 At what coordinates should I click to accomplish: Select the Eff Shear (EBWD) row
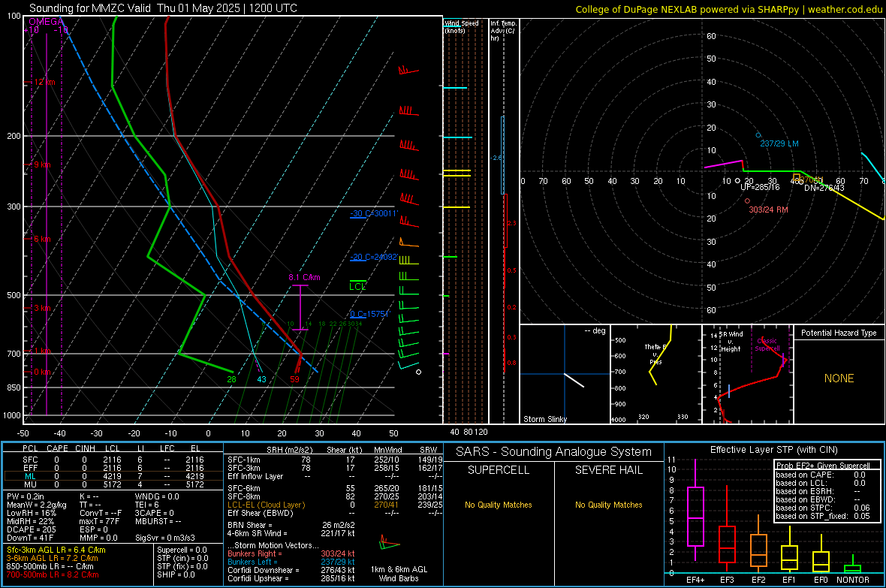tap(335, 514)
